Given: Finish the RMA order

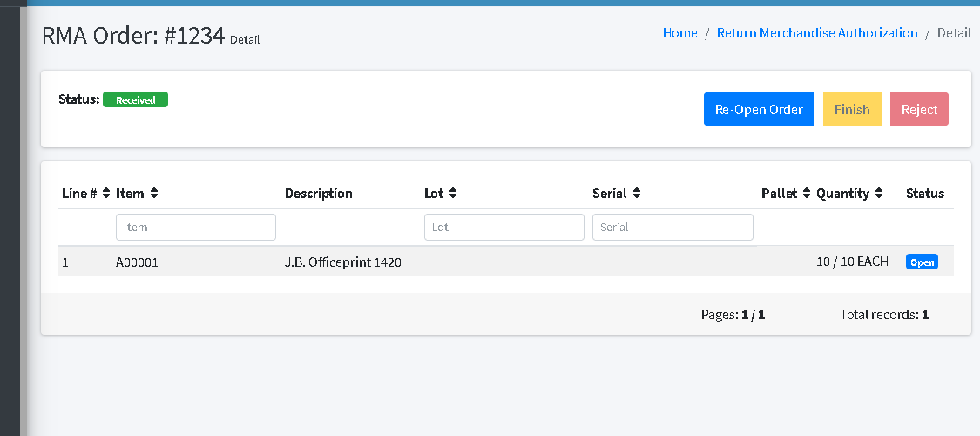Looking at the screenshot, I should click(x=852, y=110).
